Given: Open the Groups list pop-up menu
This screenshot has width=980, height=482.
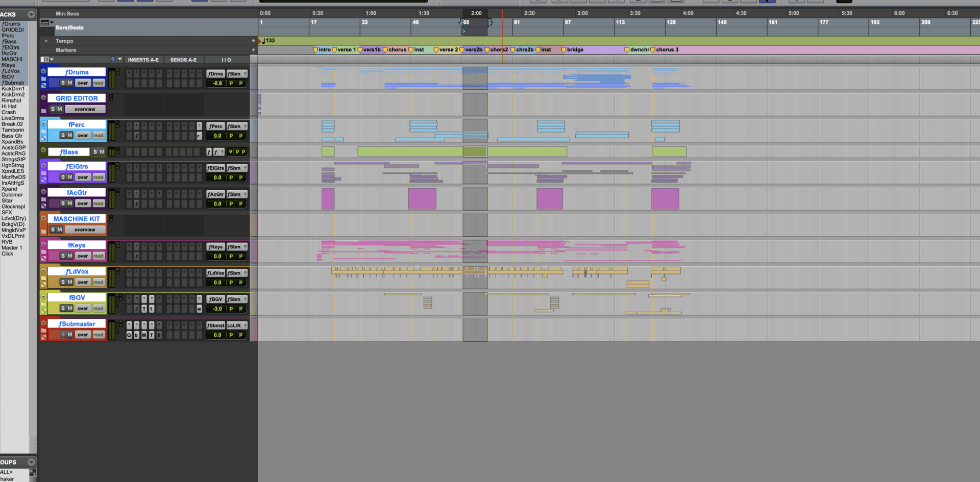Looking at the screenshot, I should 32,462.
